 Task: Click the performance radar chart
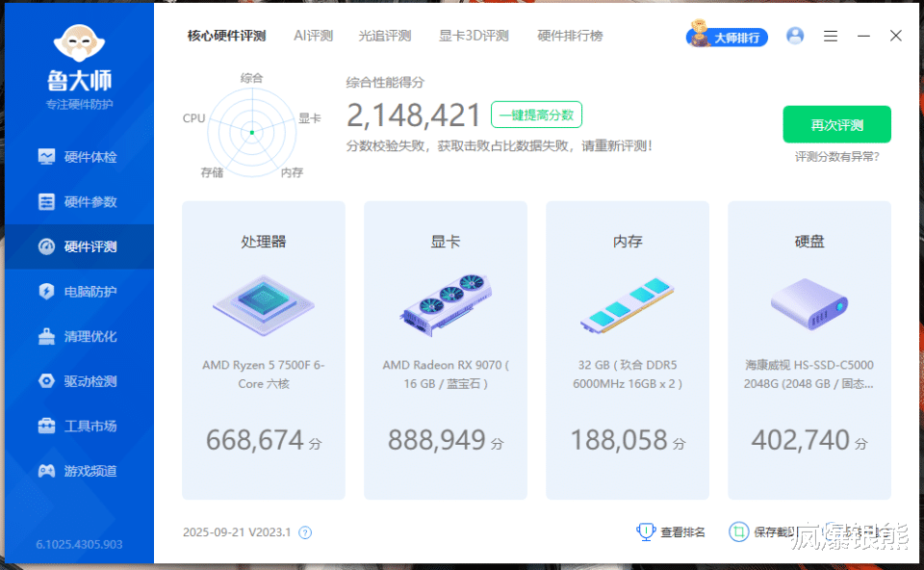[251, 132]
